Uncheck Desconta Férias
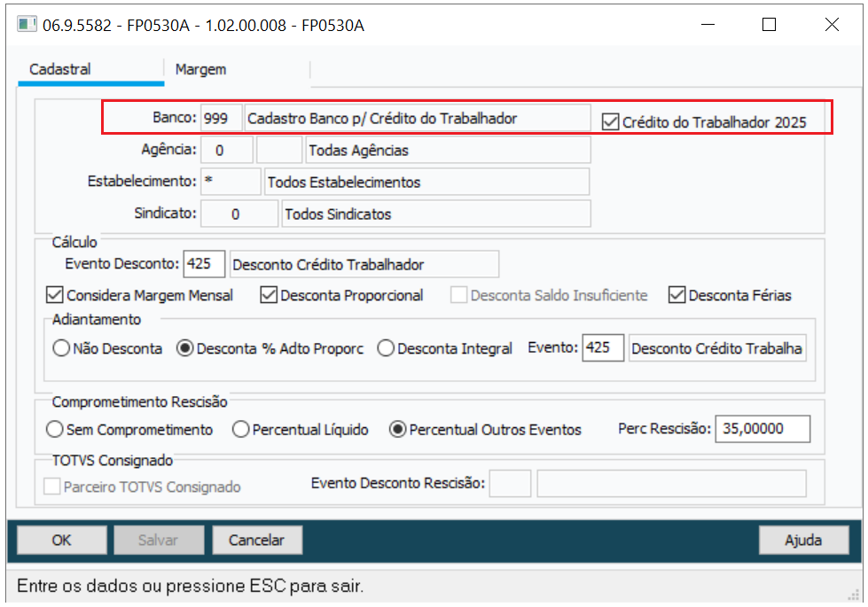The image size is (868, 607). point(677,295)
